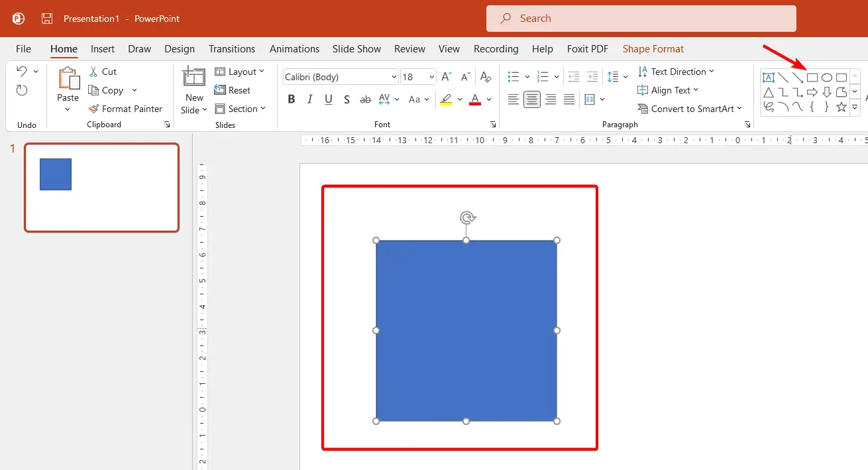
Task: Align text to the right
Action: [551, 99]
